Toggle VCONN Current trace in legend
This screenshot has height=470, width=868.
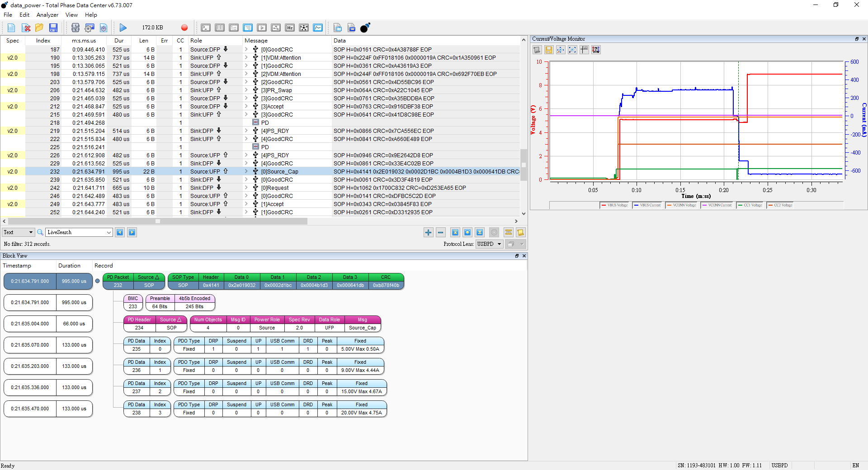717,205
